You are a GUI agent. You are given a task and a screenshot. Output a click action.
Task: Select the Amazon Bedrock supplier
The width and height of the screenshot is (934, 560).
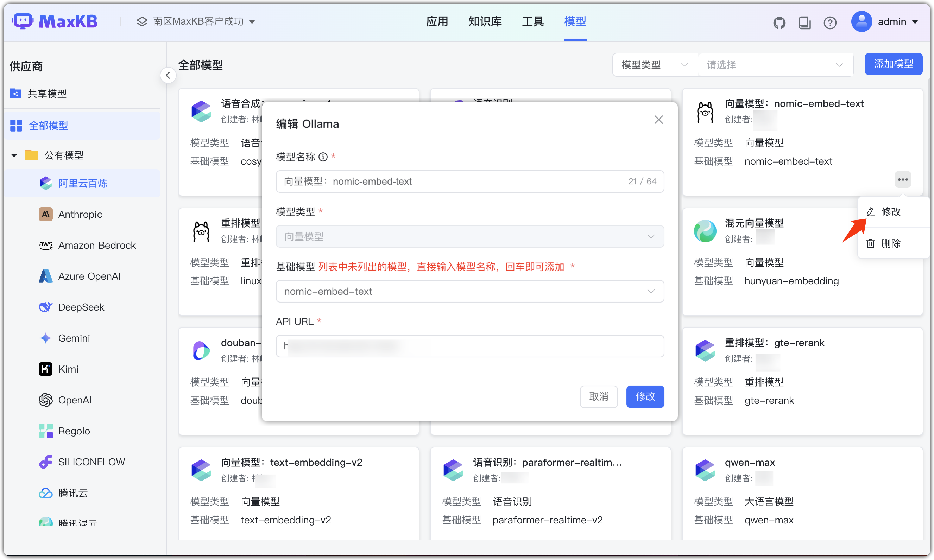(x=82, y=245)
